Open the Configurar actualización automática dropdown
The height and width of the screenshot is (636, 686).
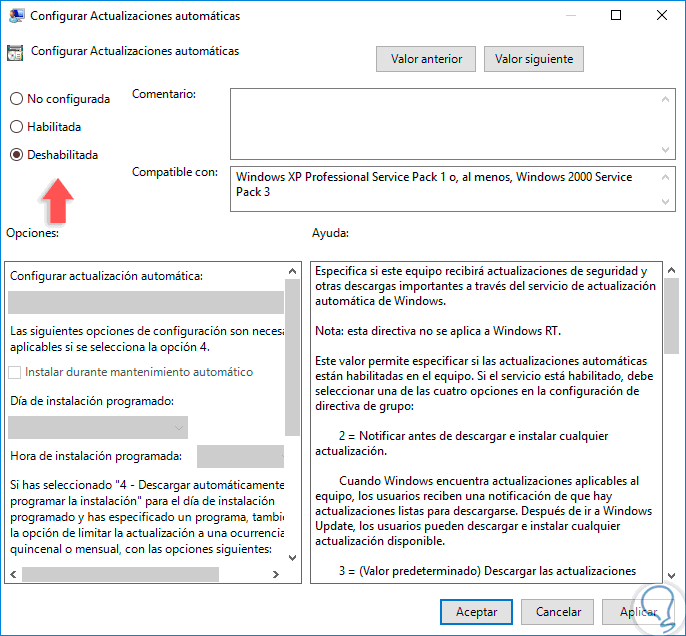146,302
